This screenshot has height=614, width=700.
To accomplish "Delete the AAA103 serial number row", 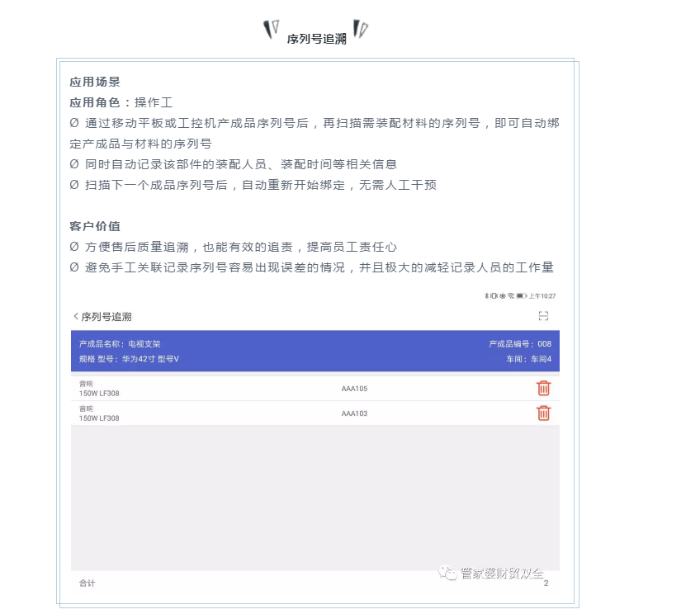I will click(543, 413).
